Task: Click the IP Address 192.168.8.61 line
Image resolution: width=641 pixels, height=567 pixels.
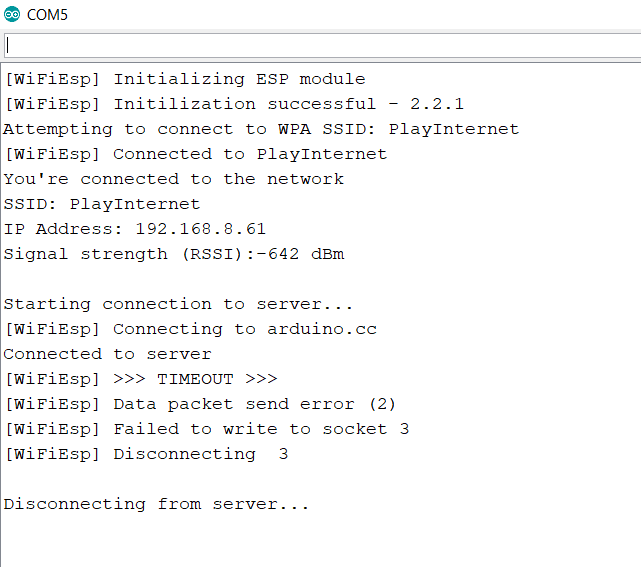Action: pyautogui.click(x=135, y=229)
